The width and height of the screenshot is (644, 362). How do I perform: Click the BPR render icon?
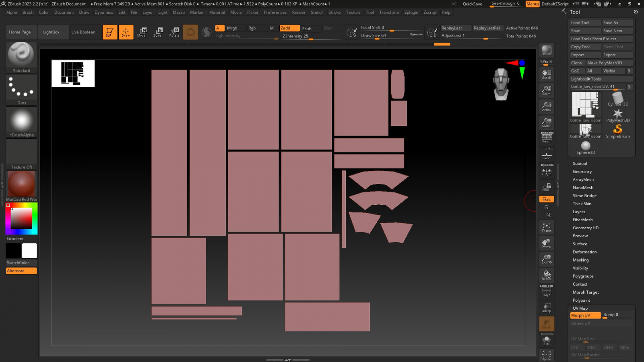pos(546,50)
